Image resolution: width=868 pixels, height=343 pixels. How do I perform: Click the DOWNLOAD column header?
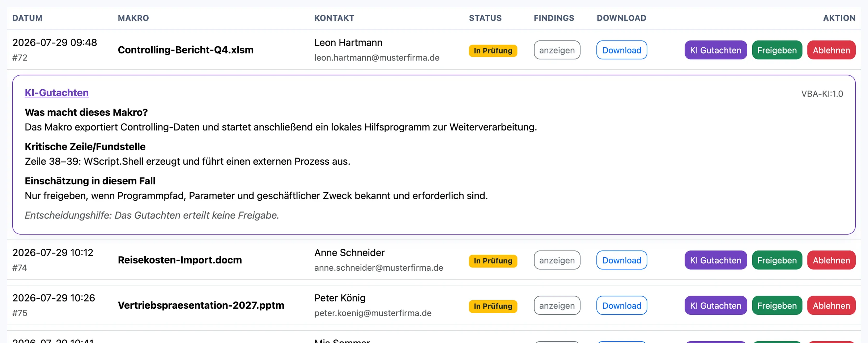click(621, 18)
